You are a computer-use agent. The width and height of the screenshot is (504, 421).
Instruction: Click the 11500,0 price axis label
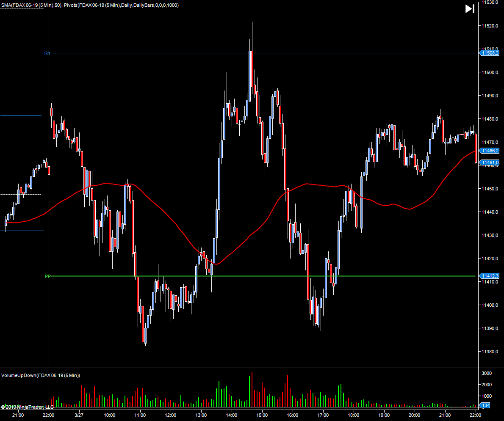tap(489, 72)
